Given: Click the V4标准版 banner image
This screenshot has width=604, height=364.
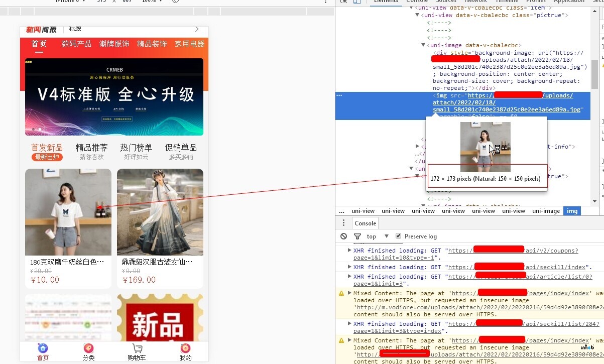Looking at the screenshot, I should (x=114, y=97).
